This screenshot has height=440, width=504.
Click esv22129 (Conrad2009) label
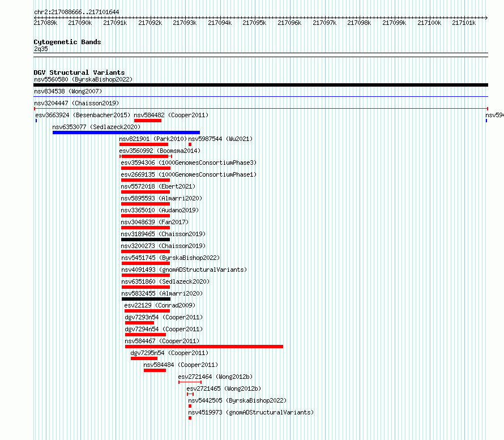tap(160, 305)
